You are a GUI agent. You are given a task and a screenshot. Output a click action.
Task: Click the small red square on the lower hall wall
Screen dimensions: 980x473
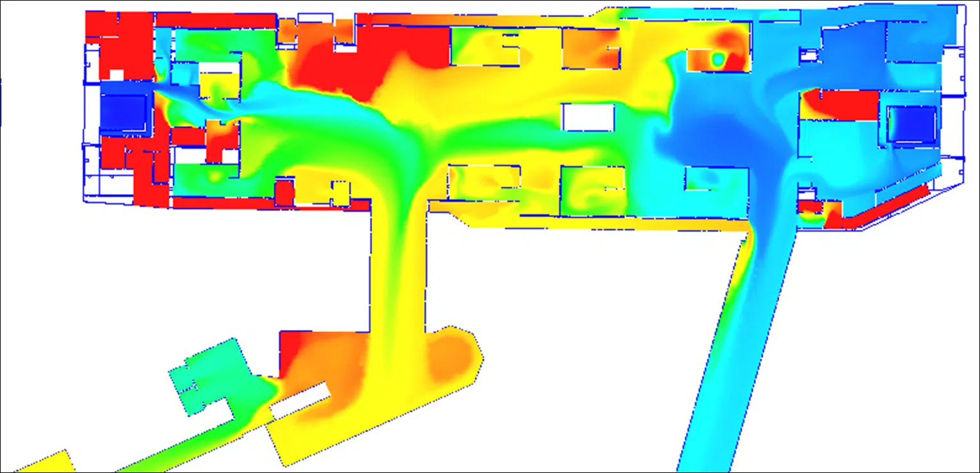point(284,192)
